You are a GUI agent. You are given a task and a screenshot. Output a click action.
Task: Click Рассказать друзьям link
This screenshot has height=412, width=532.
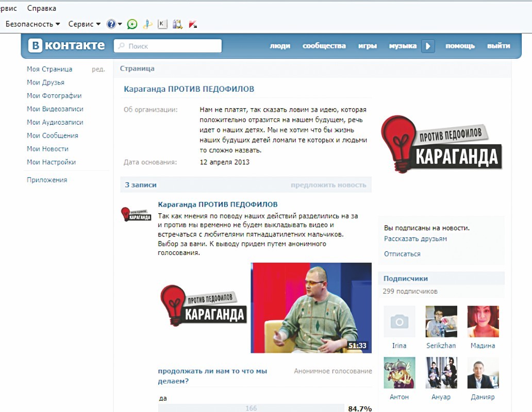pyautogui.click(x=415, y=239)
